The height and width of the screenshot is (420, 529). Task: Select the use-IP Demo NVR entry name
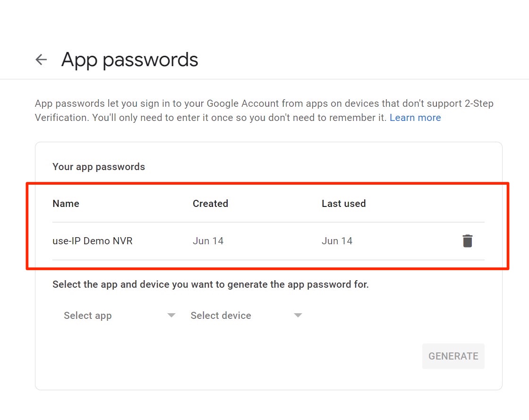click(93, 241)
